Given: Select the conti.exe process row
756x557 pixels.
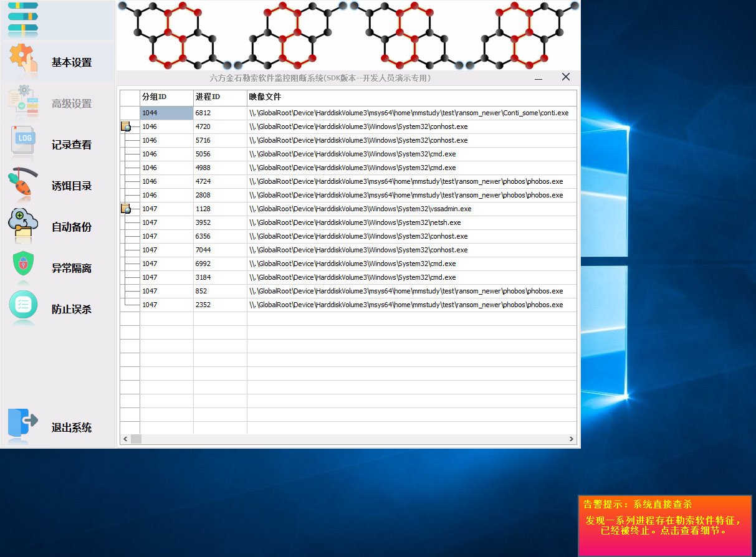Looking at the screenshot, I should pyautogui.click(x=408, y=113).
